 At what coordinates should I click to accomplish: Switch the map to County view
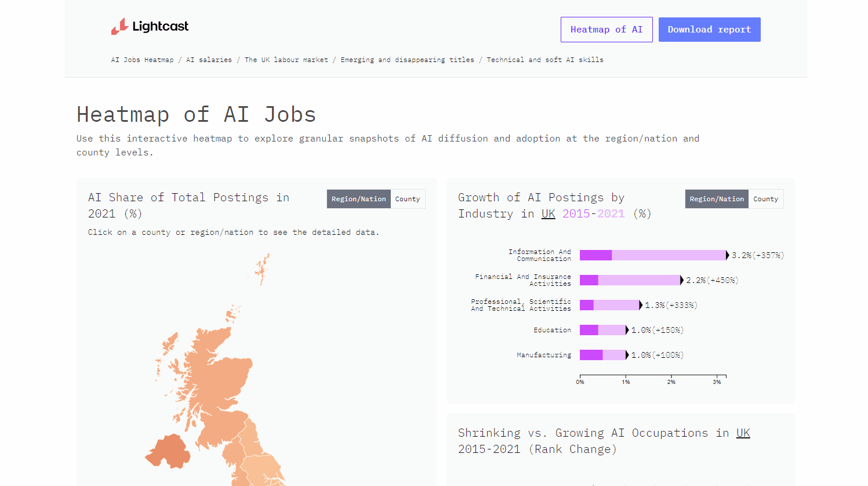[408, 199]
